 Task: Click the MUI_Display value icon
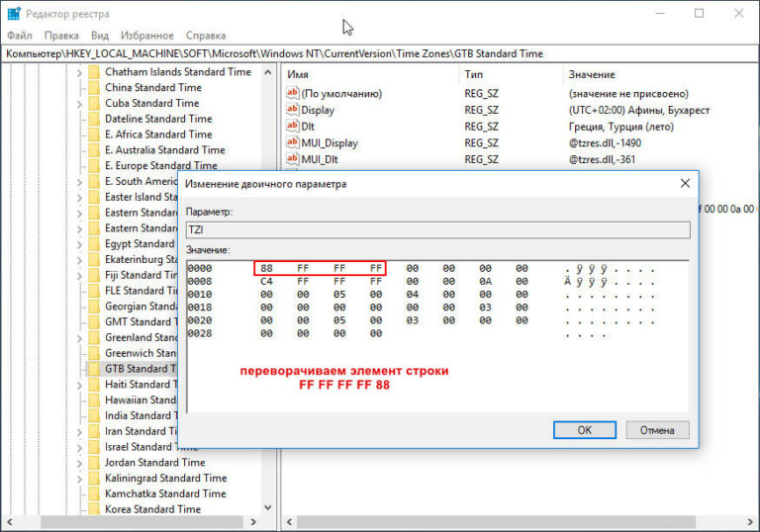pos(293,142)
